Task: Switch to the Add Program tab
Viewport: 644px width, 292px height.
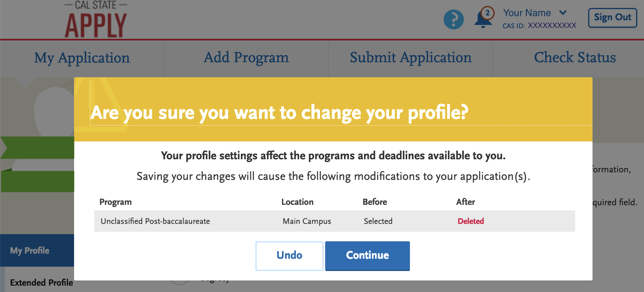Action: (x=246, y=58)
